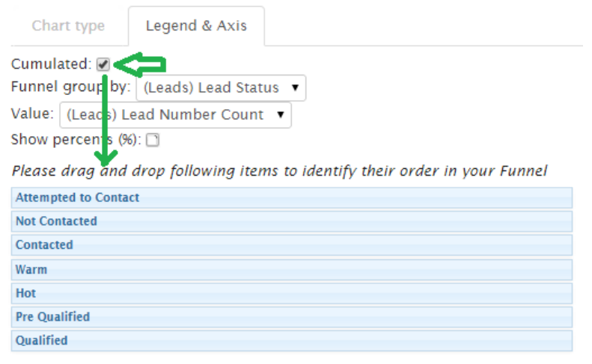Select the Legend & Axis tab

196,26
